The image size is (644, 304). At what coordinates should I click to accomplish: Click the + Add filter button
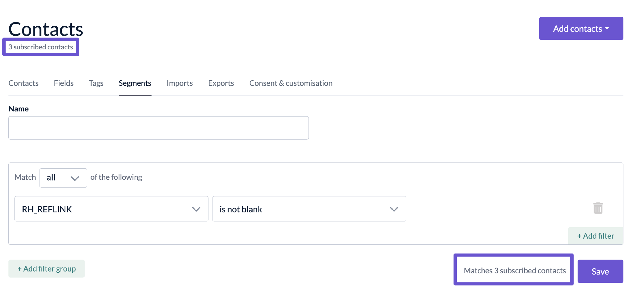click(x=595, y=236)
